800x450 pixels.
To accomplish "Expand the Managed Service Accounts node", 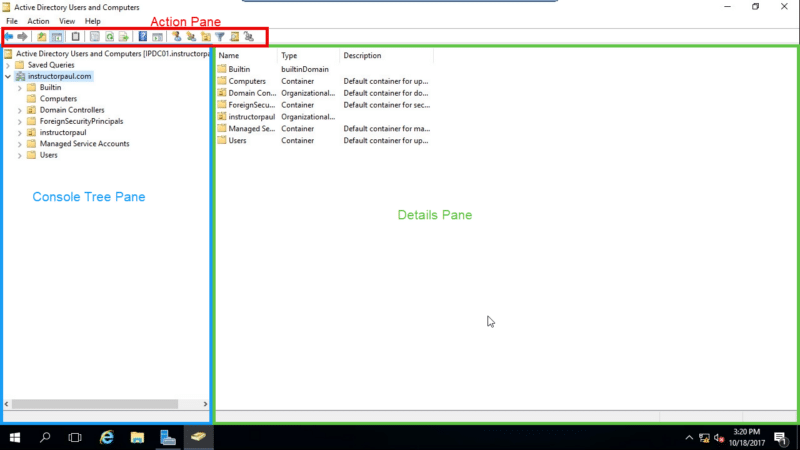I will pos(20,144).
